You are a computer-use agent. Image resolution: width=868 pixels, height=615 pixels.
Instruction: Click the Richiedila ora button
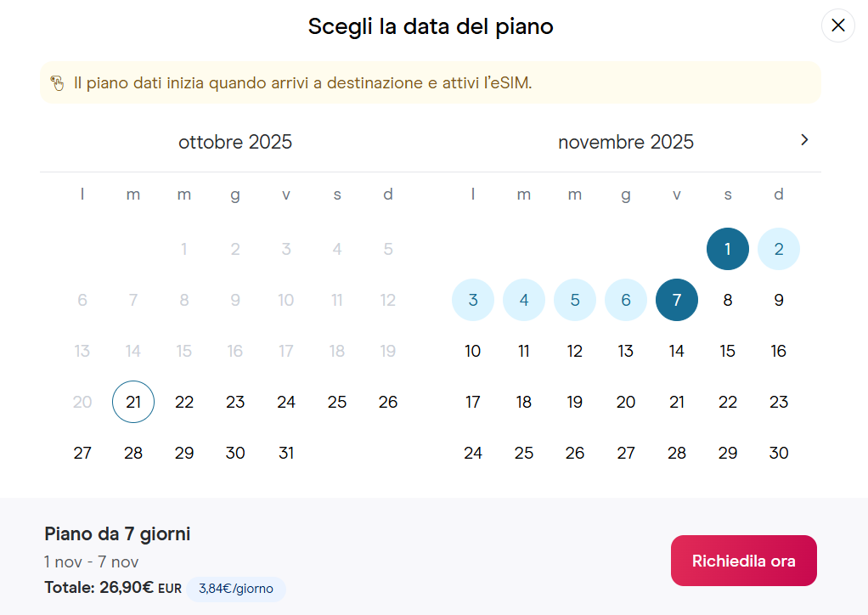click(x=743, y=561)
